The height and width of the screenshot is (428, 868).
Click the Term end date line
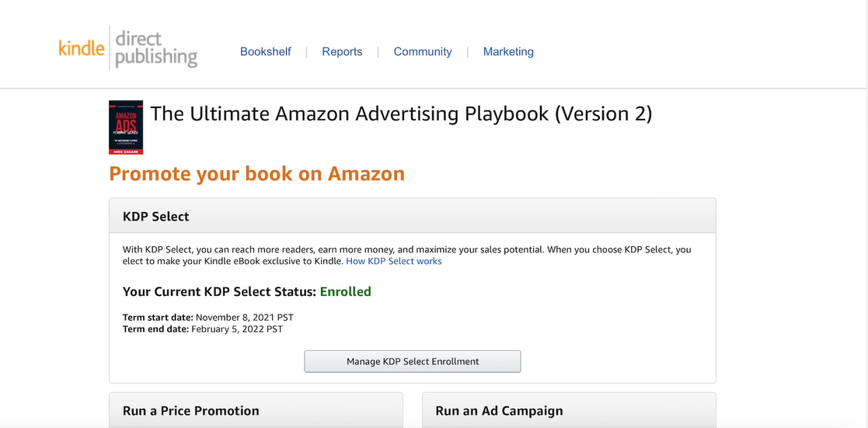tap(203, 329)
